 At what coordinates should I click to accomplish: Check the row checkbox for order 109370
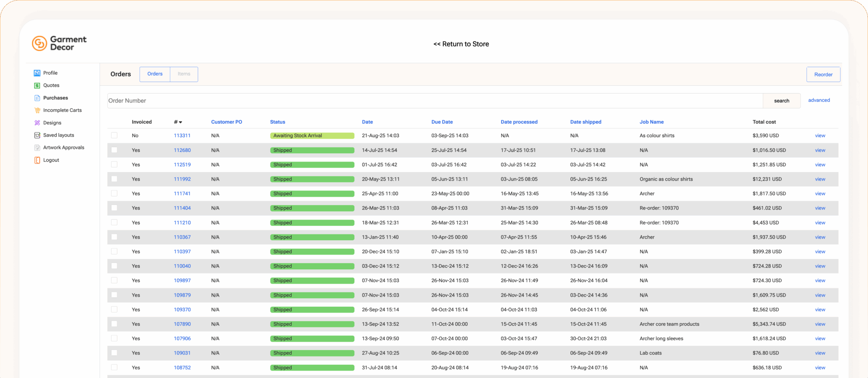pos(114,309)
